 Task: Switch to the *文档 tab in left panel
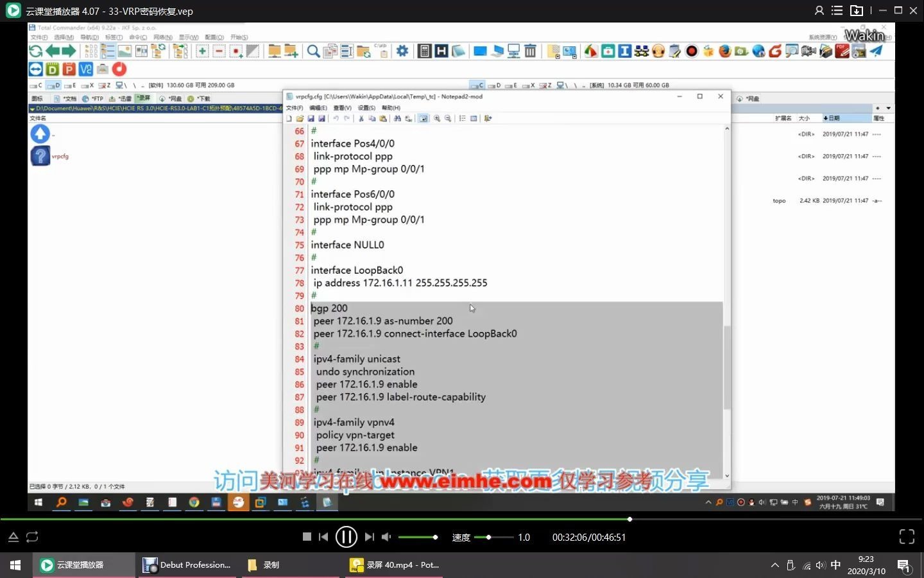click(66, 98)
